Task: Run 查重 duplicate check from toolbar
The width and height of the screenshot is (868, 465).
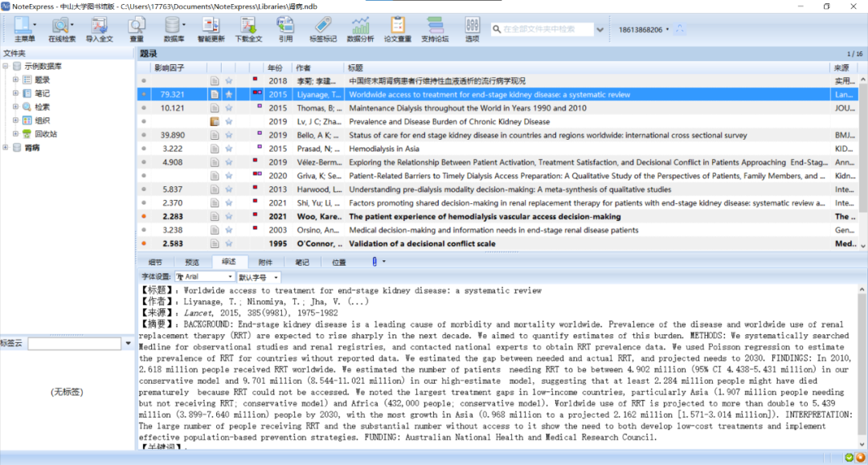Action: [136, 29]
